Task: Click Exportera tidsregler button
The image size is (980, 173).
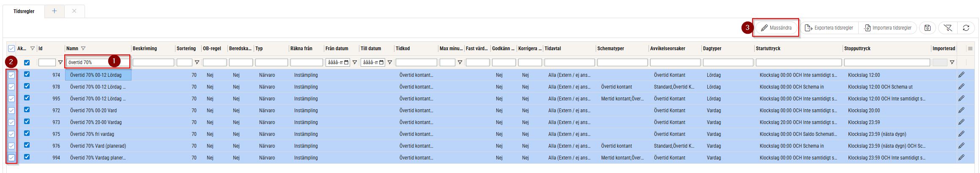Action: pos(828,28)
